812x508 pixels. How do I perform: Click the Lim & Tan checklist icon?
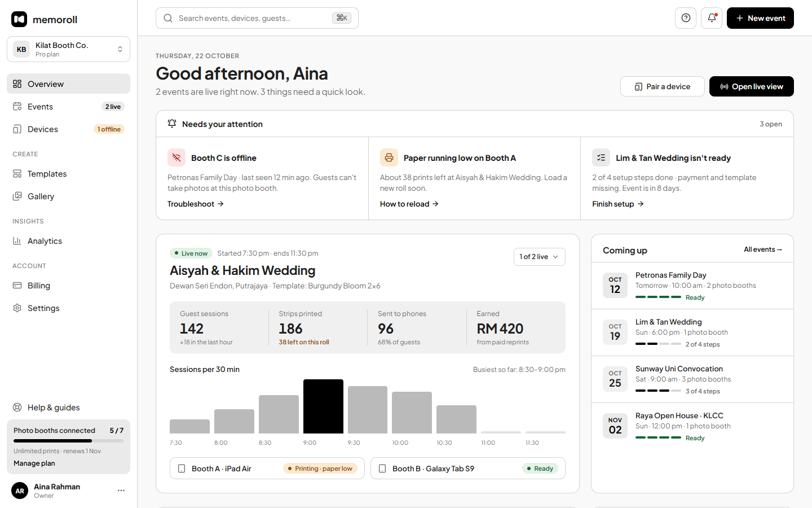click(x=601, y=157)
